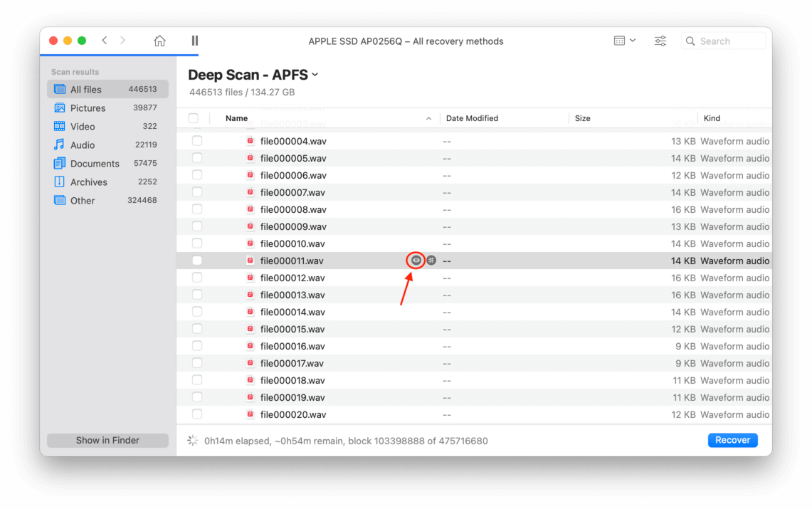
Task: Select the Other category
Action: [x=107, y=200]
